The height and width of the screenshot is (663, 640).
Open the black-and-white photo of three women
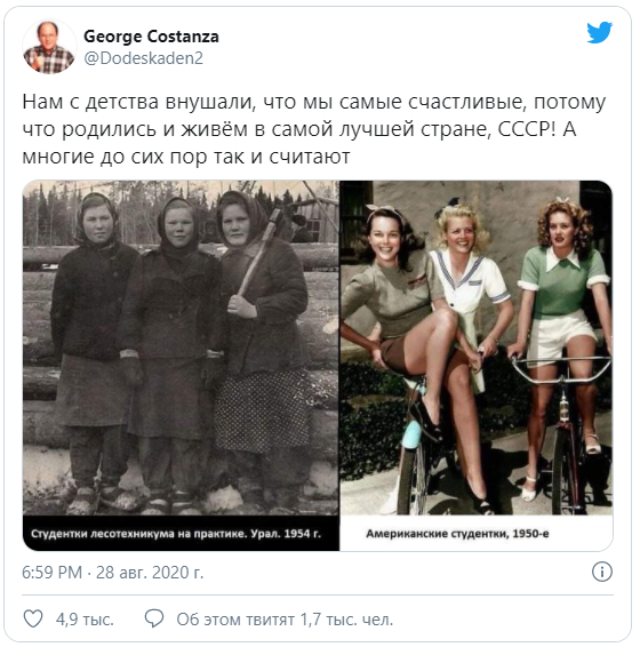click(181, 348)
